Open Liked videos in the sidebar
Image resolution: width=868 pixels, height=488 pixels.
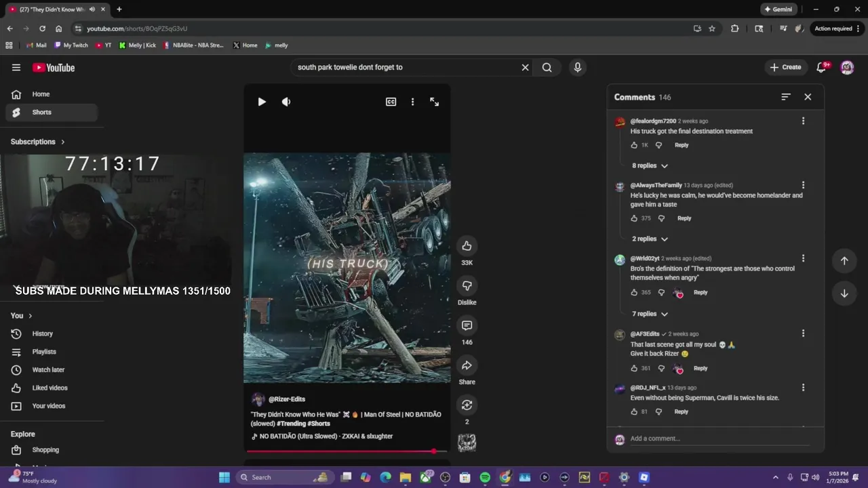point(52,388)
